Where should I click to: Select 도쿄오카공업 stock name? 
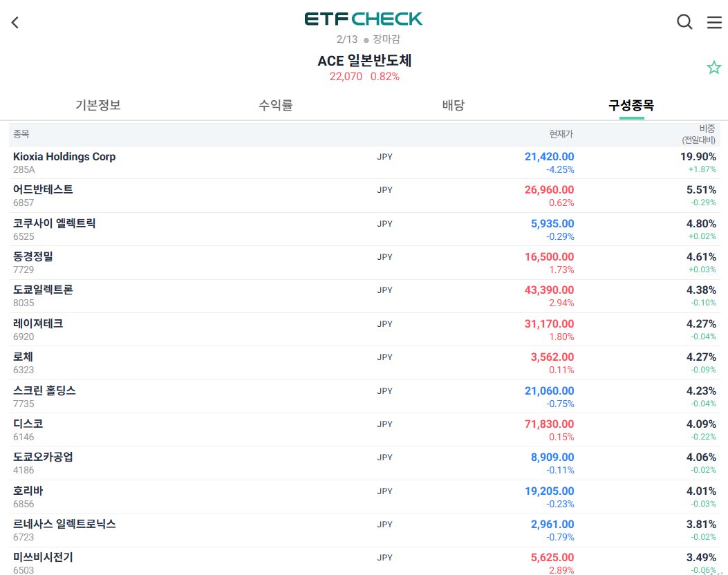43,457
